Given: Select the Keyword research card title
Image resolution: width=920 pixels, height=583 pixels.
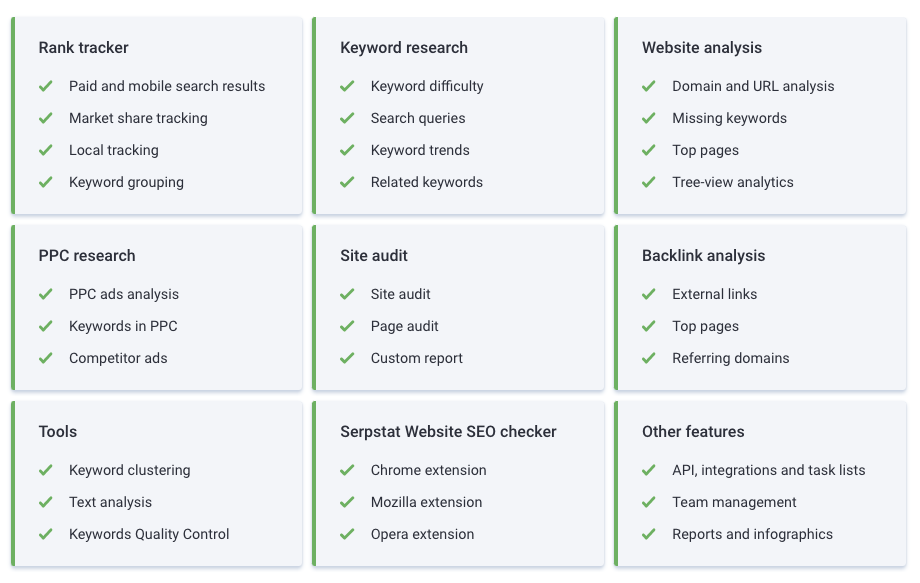Looking at the screenshot, I should coord(404,47).
